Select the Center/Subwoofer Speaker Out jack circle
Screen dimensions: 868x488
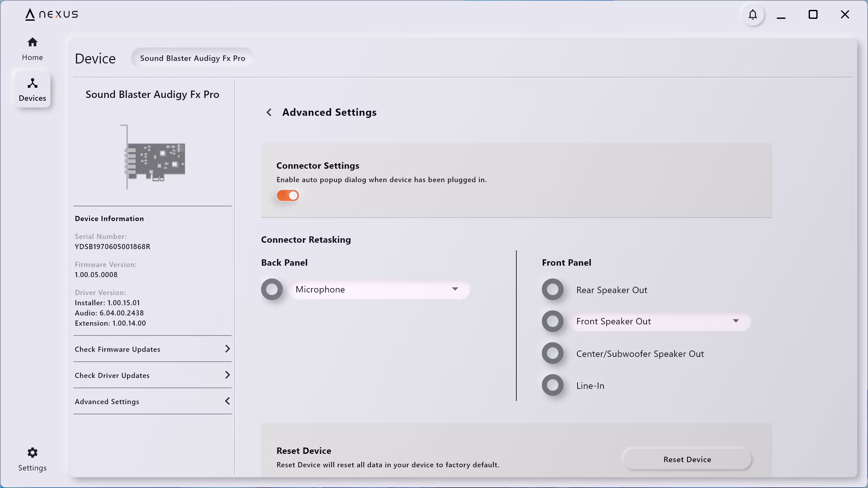pos(552,353)
